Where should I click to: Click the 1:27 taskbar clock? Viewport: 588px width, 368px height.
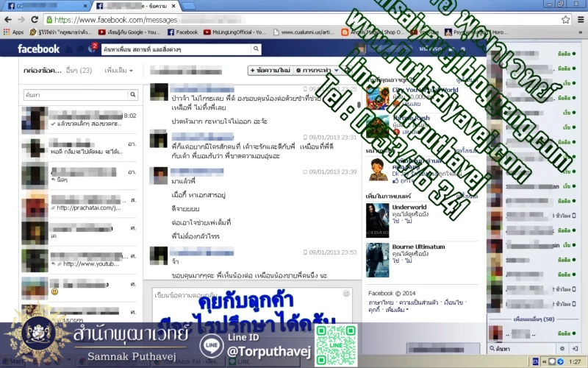tap(575, 361)
